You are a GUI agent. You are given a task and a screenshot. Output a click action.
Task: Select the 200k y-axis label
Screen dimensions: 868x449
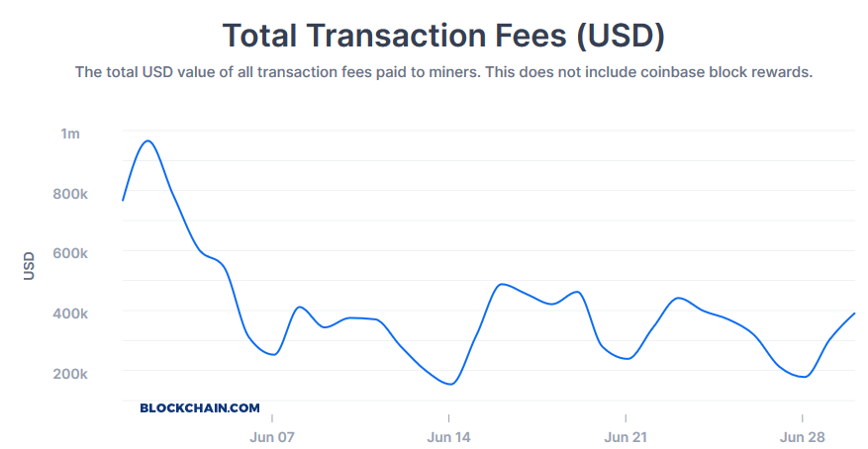70,374
